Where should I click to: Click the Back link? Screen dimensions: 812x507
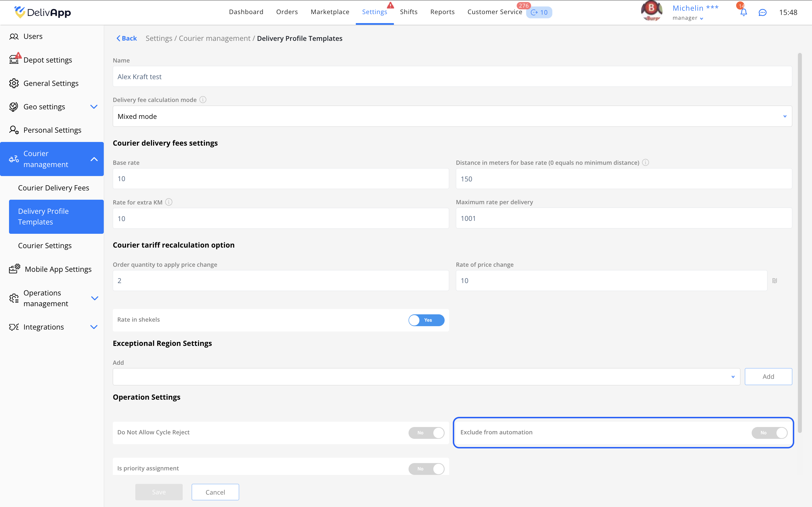point(127,38)
